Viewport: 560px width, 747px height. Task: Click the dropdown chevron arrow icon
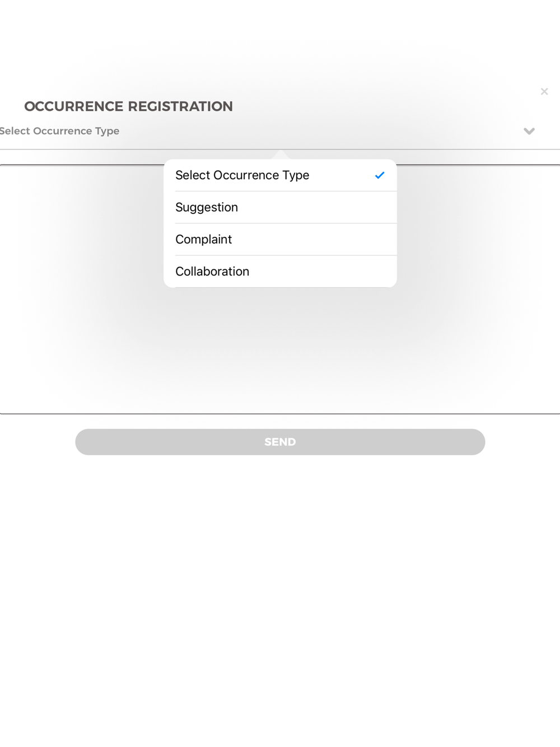pos(529,131)
